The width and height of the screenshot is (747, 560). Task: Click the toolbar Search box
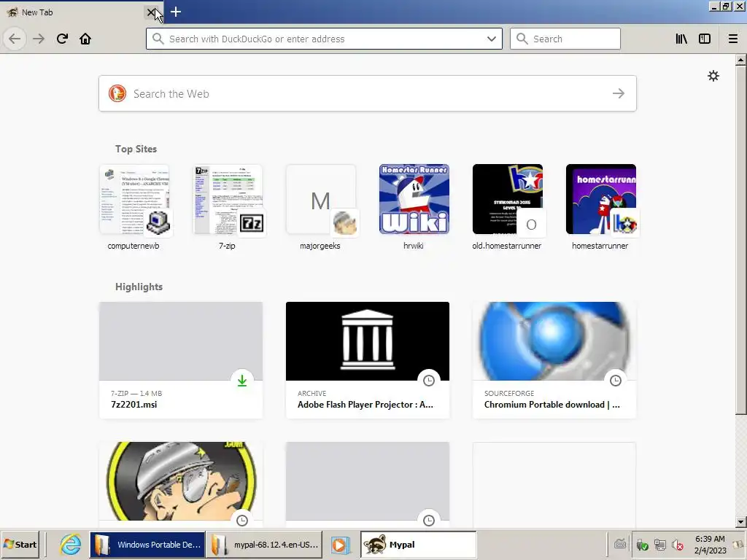(x=565, y=39)
